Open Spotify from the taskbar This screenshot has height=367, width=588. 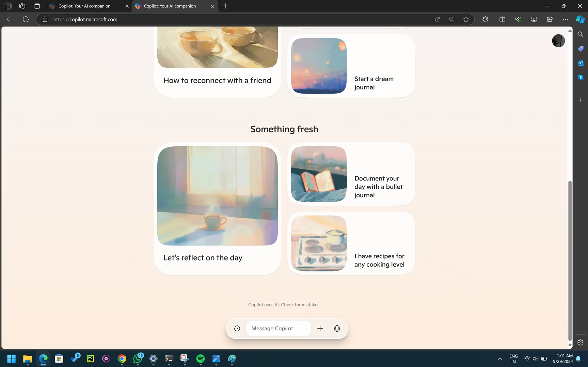[201, 358]
